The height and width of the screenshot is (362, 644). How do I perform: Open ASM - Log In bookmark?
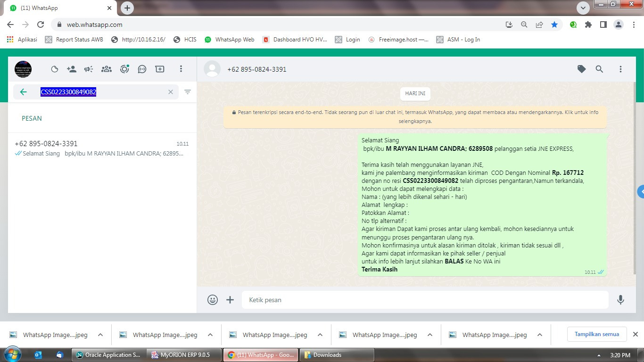tap(458, 40)
